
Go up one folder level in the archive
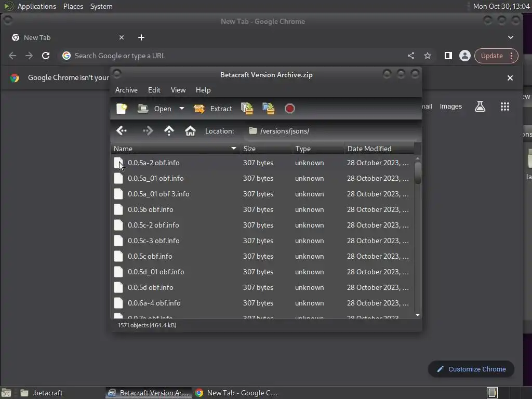coord(169,131)
